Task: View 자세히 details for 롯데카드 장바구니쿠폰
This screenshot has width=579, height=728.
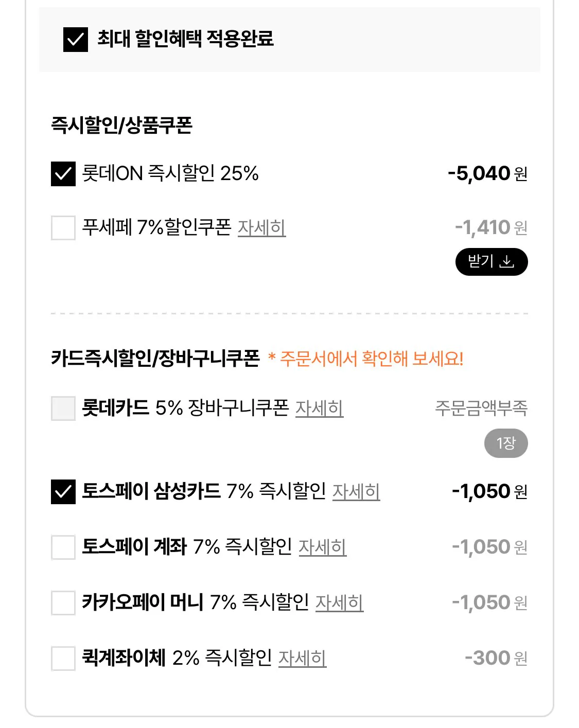Action: [319, 409]
